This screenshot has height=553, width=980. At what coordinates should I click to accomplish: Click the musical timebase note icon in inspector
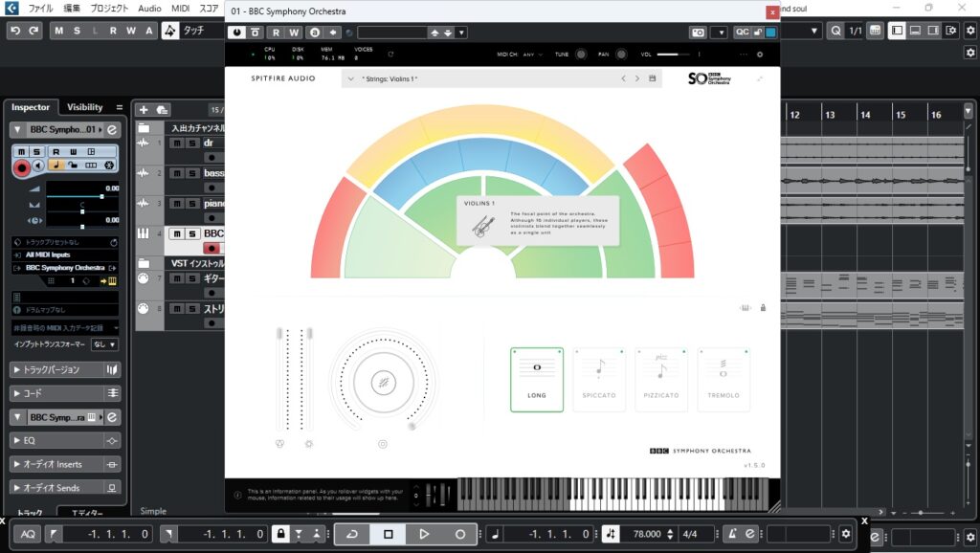tap(56, 166)
